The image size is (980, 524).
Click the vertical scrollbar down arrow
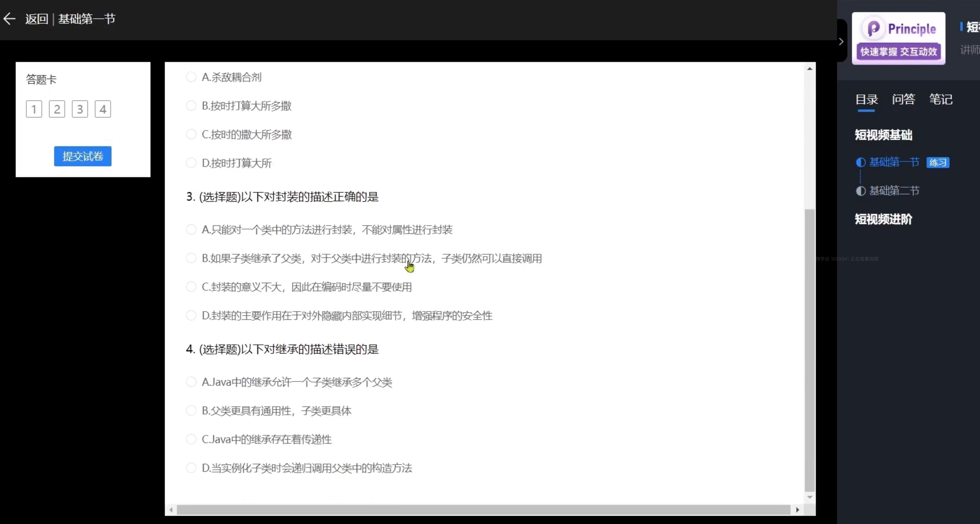810,497
